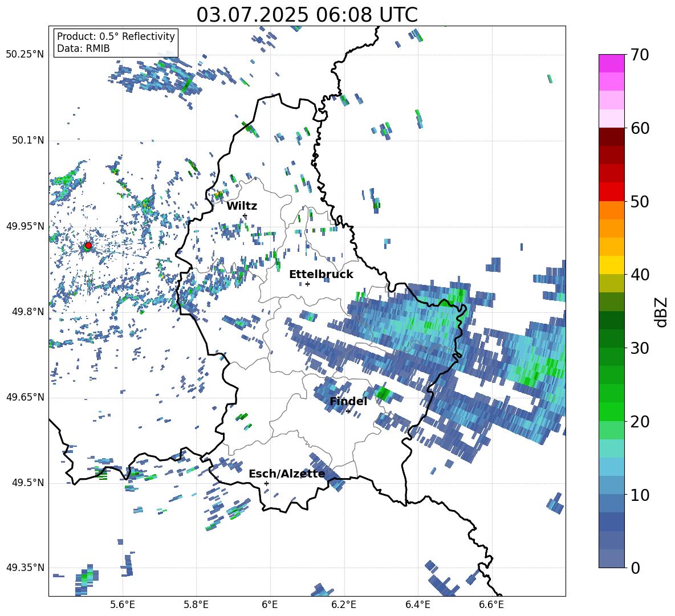This screenshot has height=616, width=675.
Task: Click the dark maroon colorbar segment below 60
Action: [x=612, y=137]
